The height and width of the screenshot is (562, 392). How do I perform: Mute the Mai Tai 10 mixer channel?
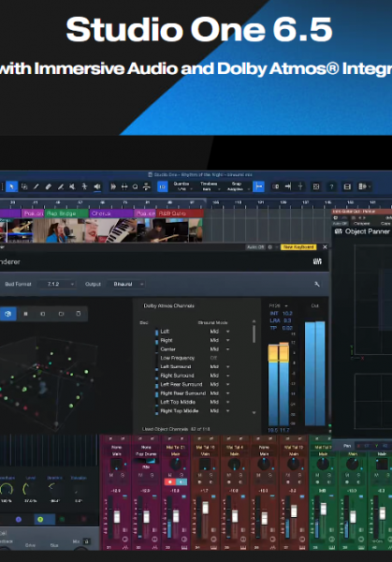click(199, 475)
